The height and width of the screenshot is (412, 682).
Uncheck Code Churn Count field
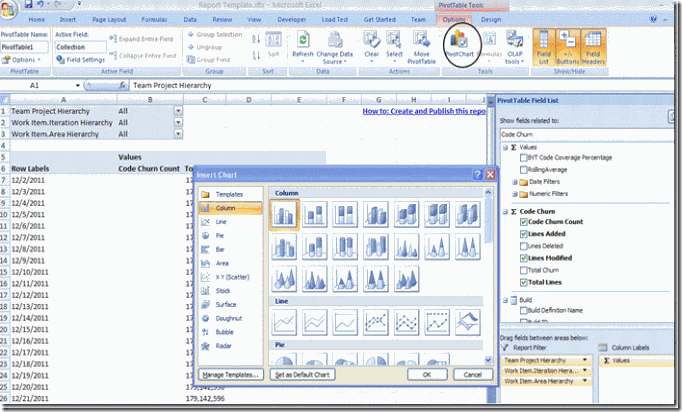524,222
